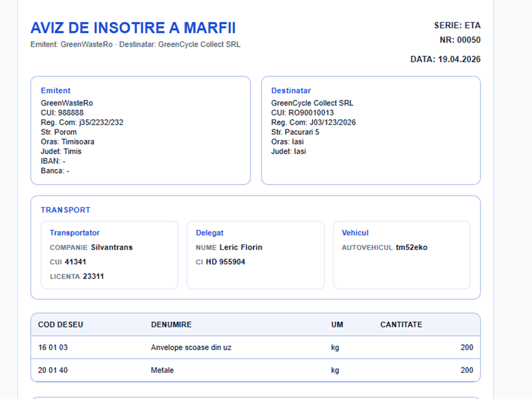The image size is (532, 399).
Task: Select the GreenCycle Collect SRL name in Destinatar box
Action: point(313,103)
